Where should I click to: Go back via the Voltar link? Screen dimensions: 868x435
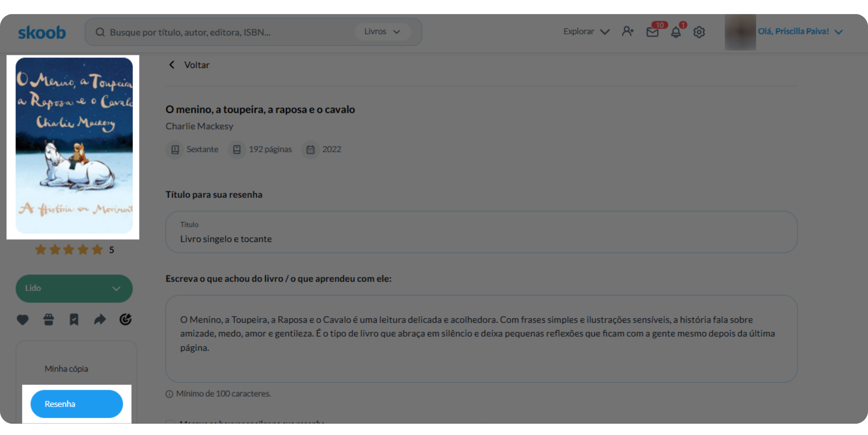pyautogui.click(x=197, y=65)
